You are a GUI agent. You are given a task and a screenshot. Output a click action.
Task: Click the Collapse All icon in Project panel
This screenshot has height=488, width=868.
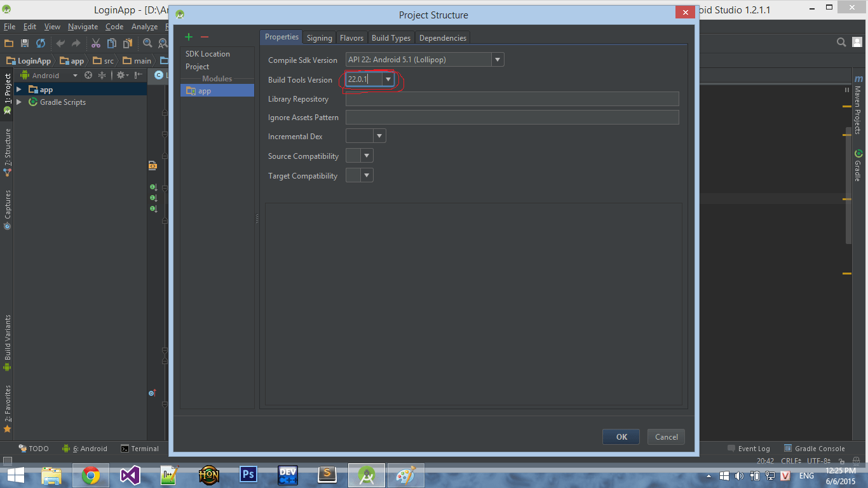pyautogui.click(x=102, y=75)
